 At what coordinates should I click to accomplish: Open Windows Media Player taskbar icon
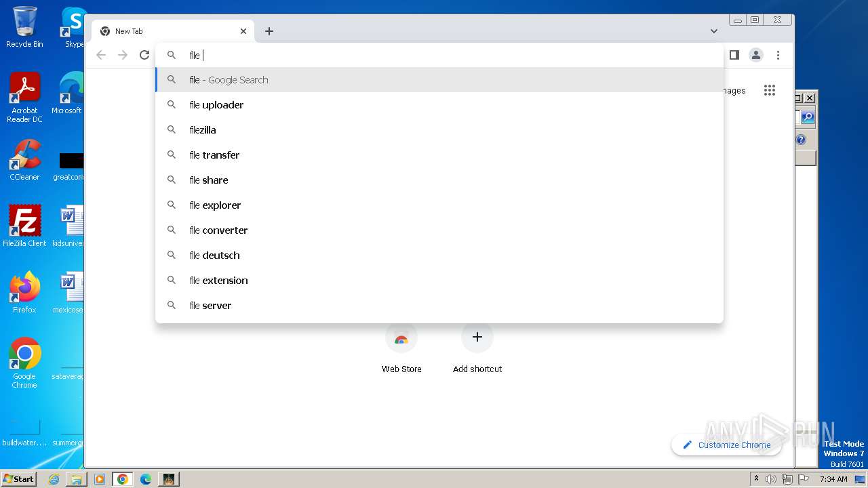coord(100,479)
